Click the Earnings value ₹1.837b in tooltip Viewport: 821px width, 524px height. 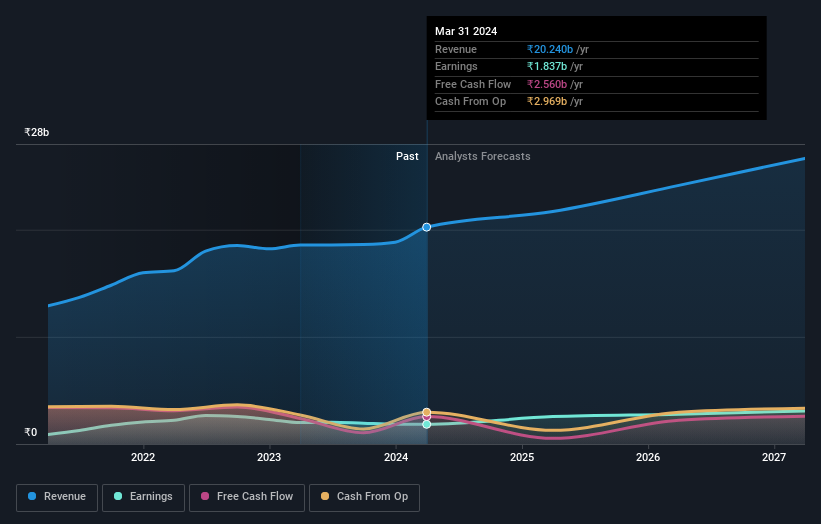[547, 66]
